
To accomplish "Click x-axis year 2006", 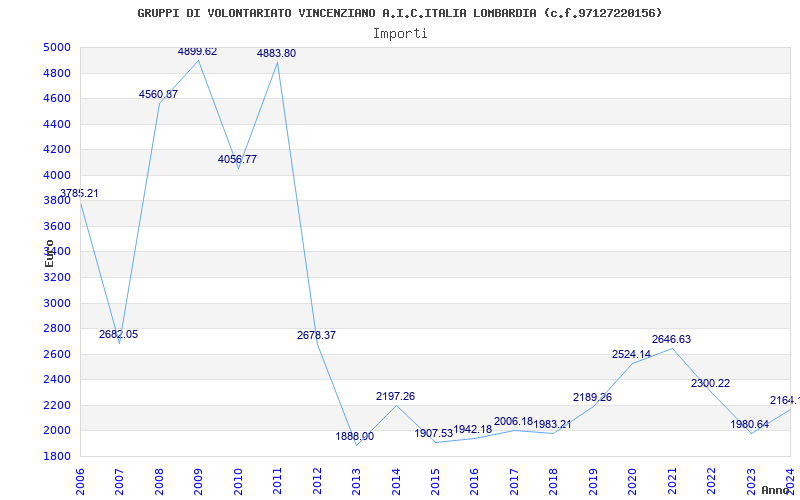I will [80, 481].
